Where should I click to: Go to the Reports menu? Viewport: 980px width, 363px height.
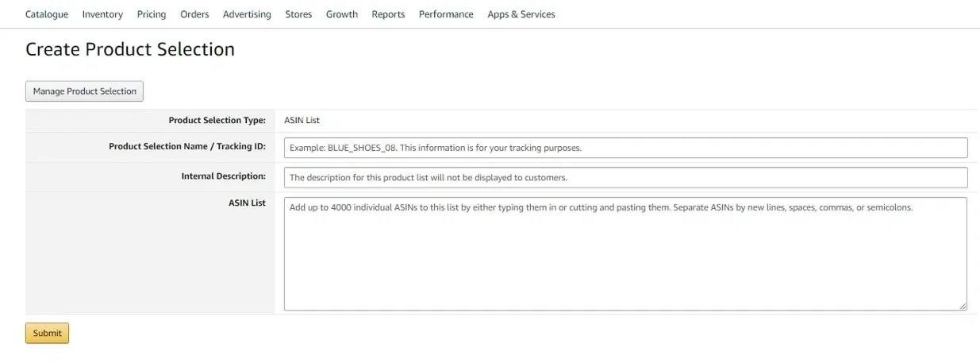(388, 14)
